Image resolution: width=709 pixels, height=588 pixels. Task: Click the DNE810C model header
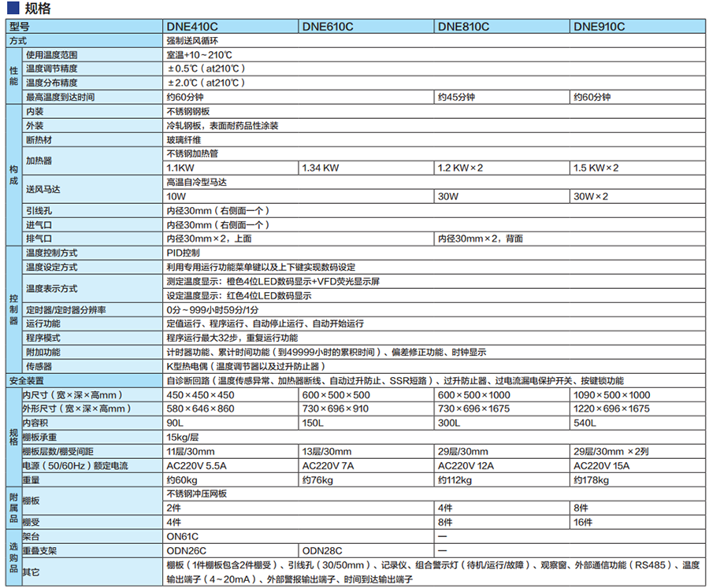[x=463, y=26]
